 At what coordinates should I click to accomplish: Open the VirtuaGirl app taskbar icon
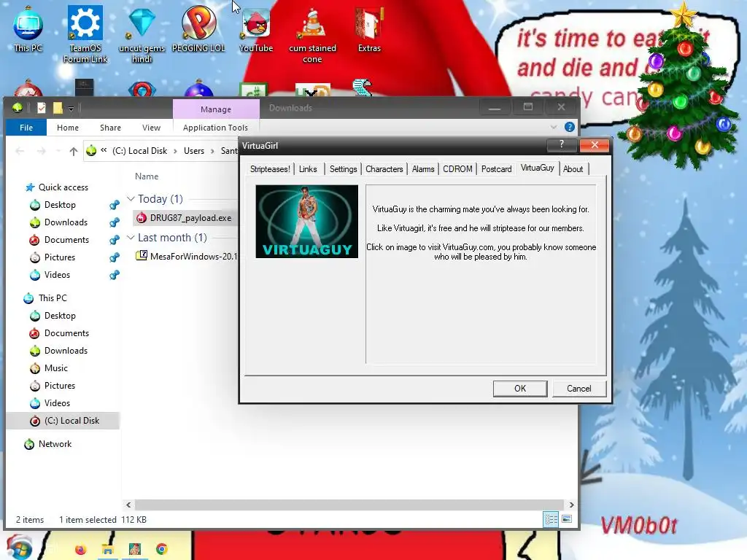pyautogui.click(x=135, y=550)
